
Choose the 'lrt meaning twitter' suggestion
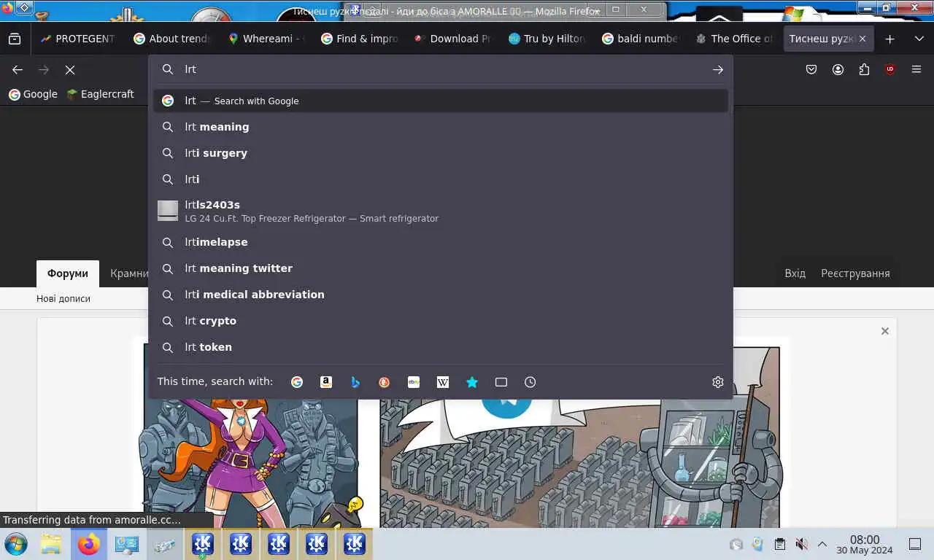click(441, 268)
